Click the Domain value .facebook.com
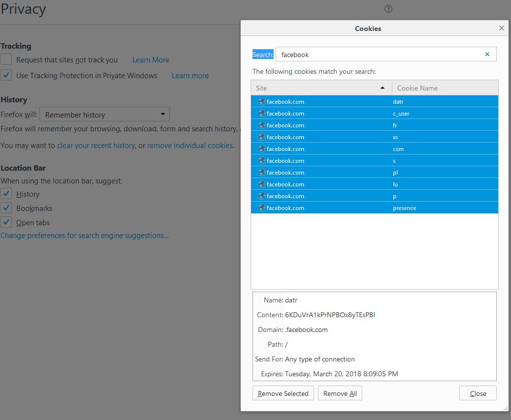The height and width of the screenshot is (420, 511). [x=306, y=330]
